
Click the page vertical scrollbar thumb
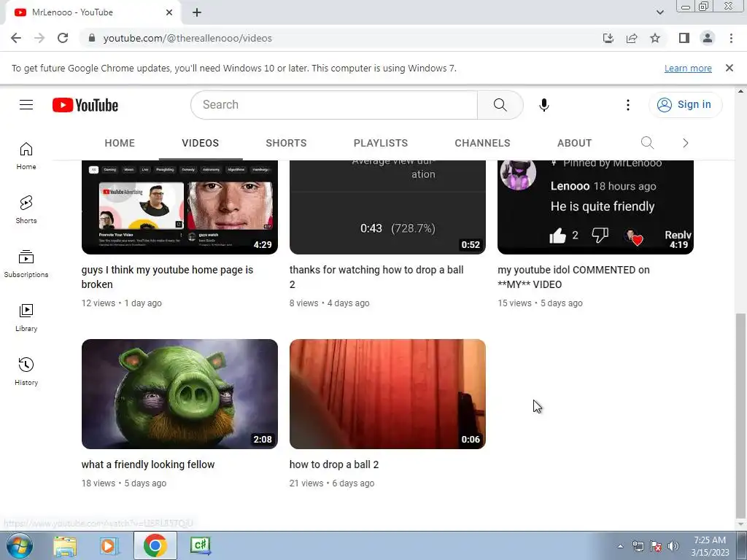pos(740,414)
